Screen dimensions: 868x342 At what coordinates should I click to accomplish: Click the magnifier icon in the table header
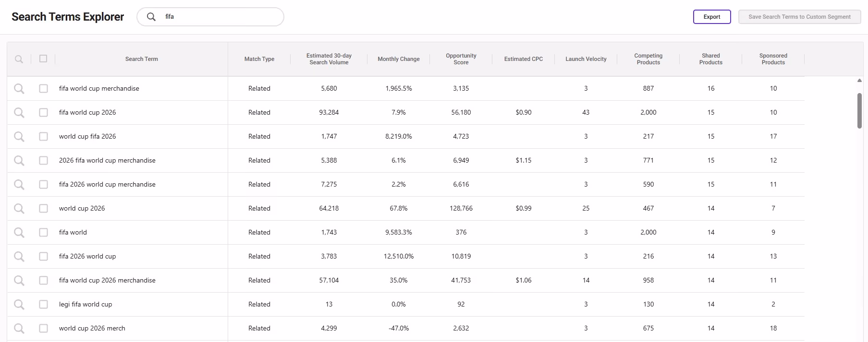click(19, 59)
